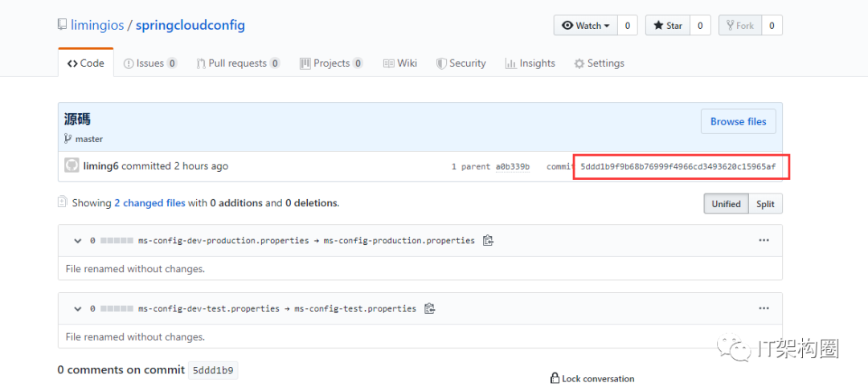Image resolution: width=868 pixels, height=387 pixels.
Task: Switch diff view to Unified
Action: [726, 204]
